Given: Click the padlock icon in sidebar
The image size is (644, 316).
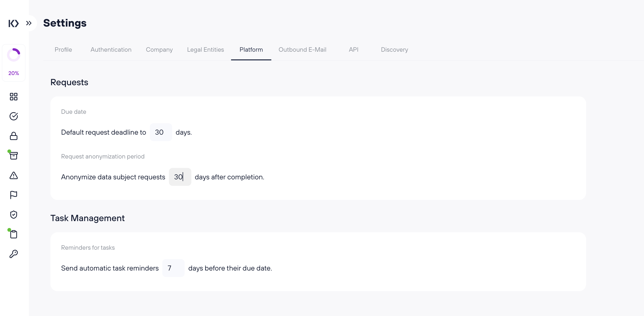Looking at the screenshot, I should tap(13, 136).
